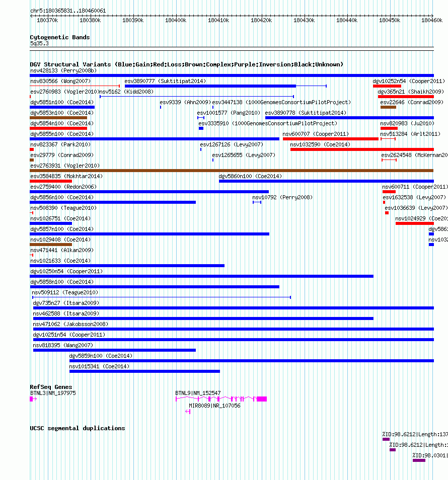Click esv3335910 (1000GenomesConsortiumPilotProject) label
448x480 pixels.
click(x=268, y=123)
